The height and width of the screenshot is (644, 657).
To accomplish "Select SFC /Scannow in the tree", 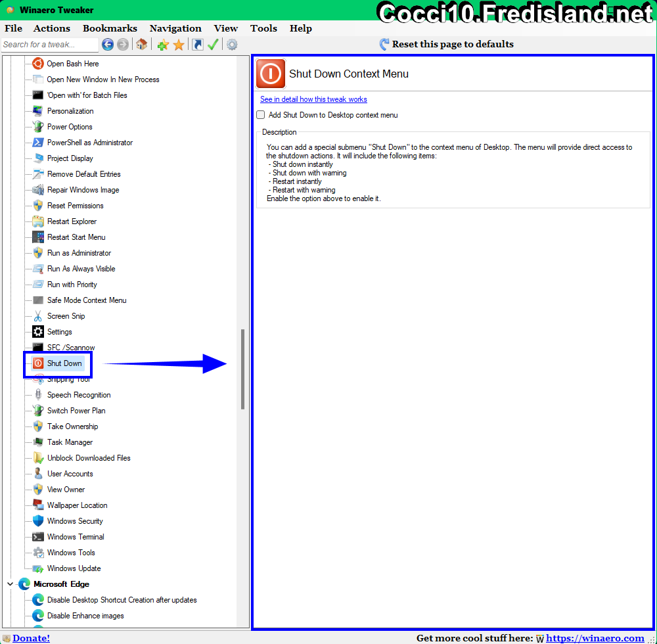I will click(x=71, y=348).
